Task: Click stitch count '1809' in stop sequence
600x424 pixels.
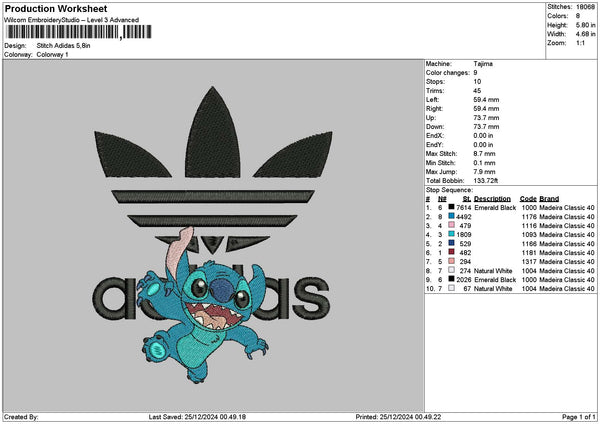Action: pos(464,235)
